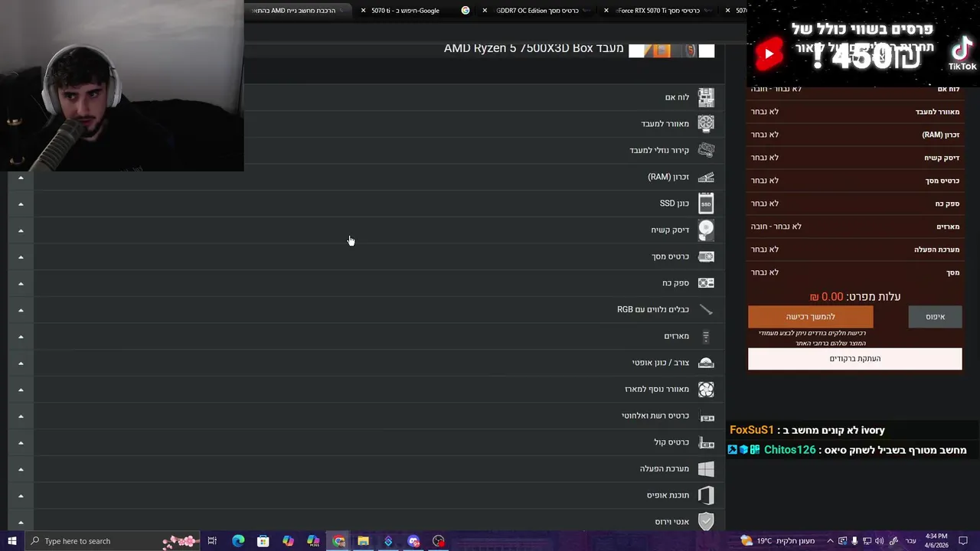Click the כרטיס מסך row in the summary panel
This screenshot has width=980, height=551.
(x=854, y=181)
